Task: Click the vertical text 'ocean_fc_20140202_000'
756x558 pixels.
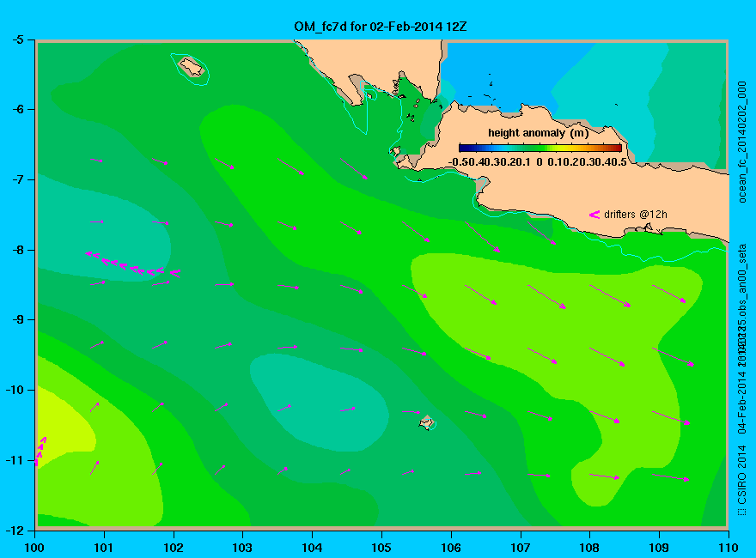Action: [x=742, y=143]
